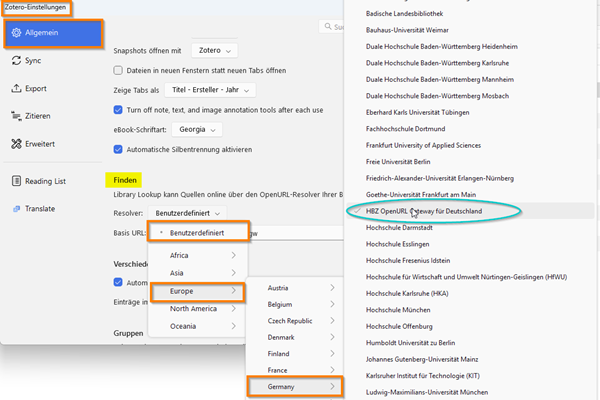Select Eberhard Karls Universität Tübingen
Viewport: 600px width, 400px height.
tap(417, 113)
